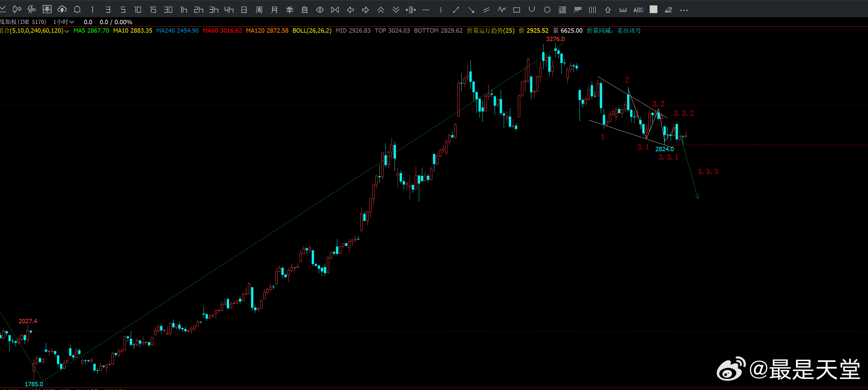Click the 3.3.3 wave annotation

click(708, 172)
